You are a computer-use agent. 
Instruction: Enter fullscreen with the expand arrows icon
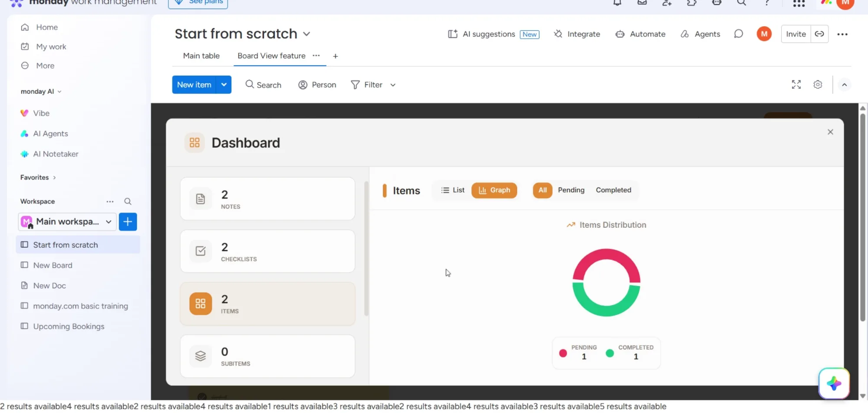[x=796, y=85]
